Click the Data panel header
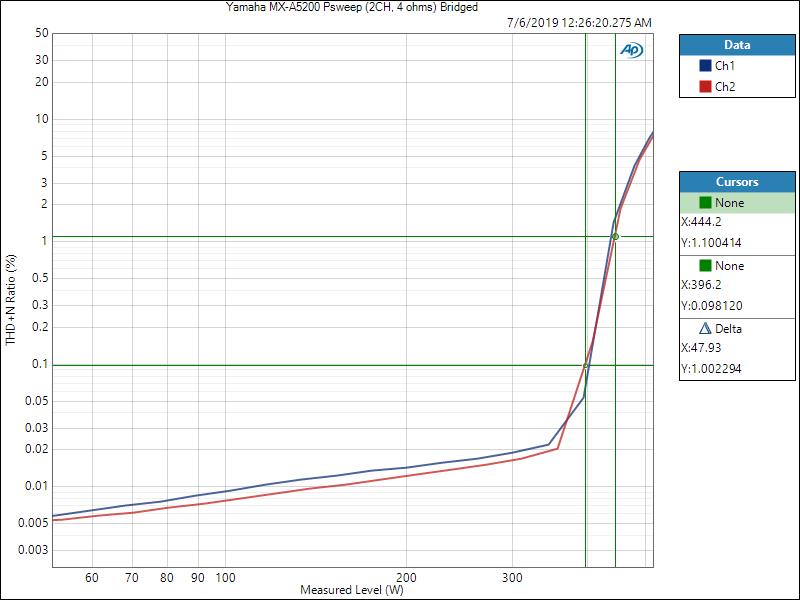The height and width of the screenshot is (600, 800). (736, 45)
